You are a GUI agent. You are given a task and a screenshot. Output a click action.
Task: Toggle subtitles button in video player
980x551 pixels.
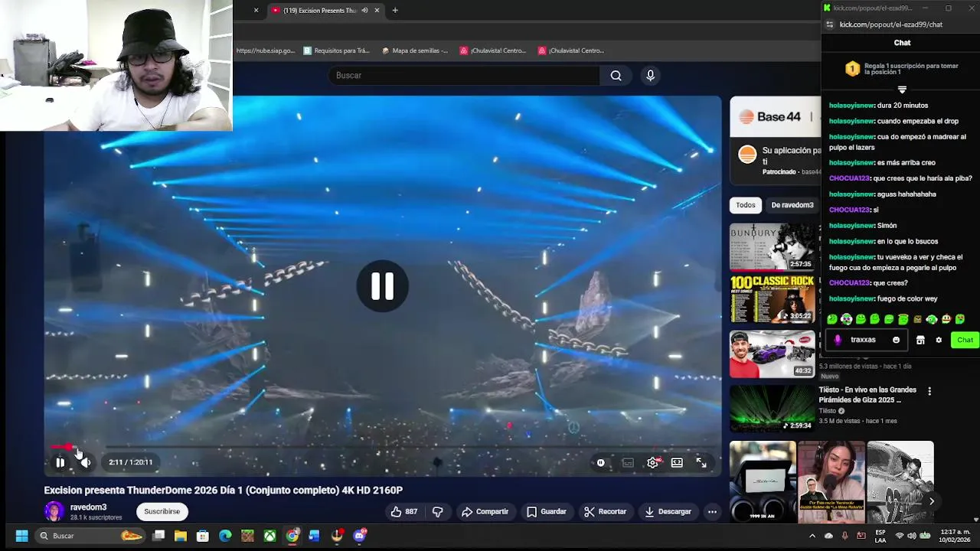click(x=628, y=463)
